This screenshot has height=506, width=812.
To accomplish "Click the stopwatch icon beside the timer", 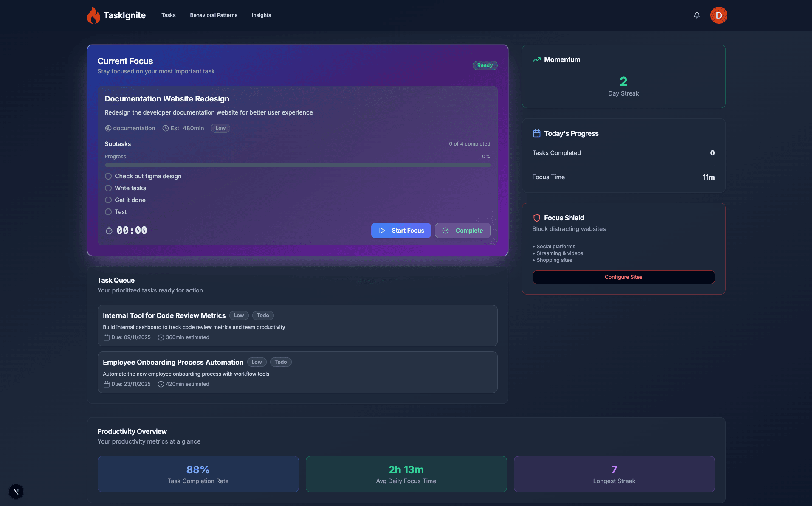I will [x=109, y=231].
